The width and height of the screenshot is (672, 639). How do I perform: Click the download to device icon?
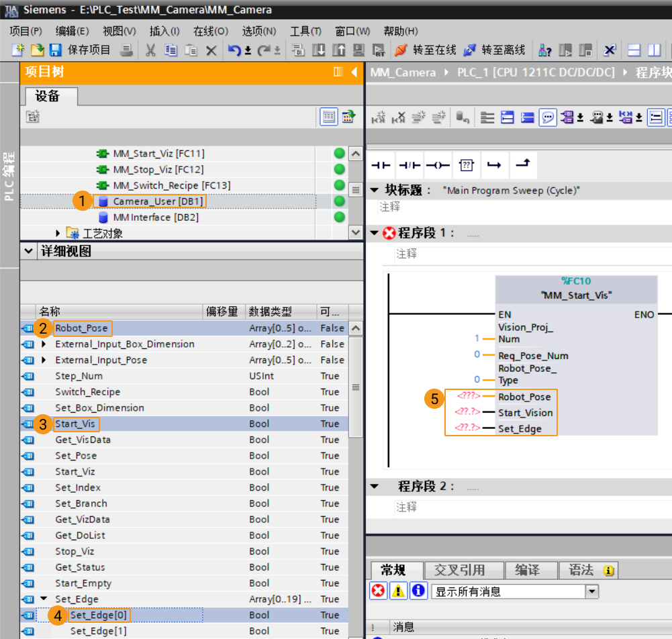tap(318, 50)
